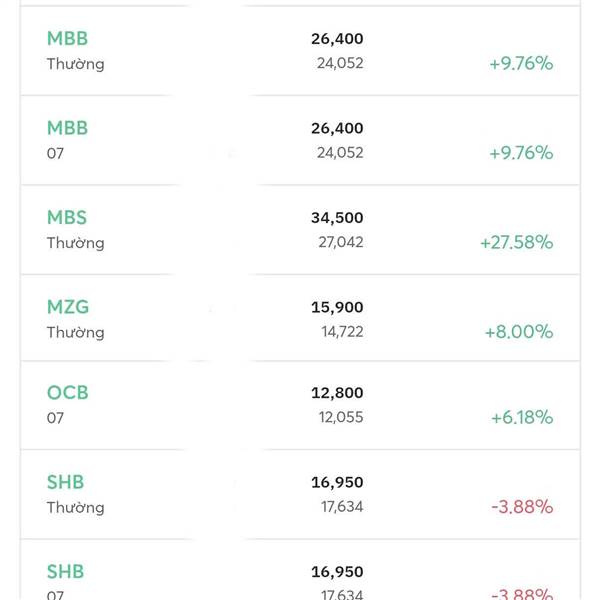Click +9.76% in the MBB 07 row

point(521,153)
